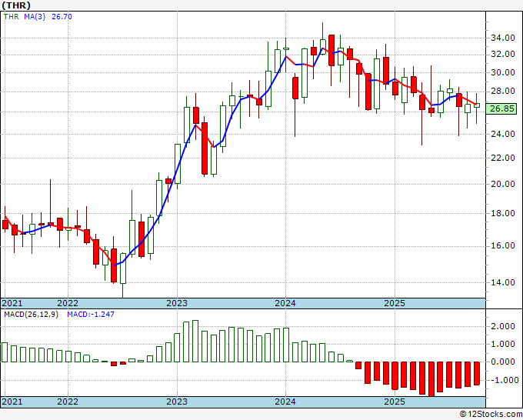This screenshot has width=523, height=420.
Task: Select 2025 on the MACD panel timeline
Action: 395,402
